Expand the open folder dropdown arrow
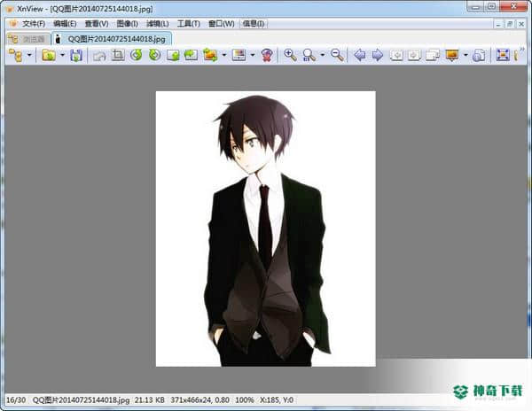This screenshot has height=411, width=532. pyautogui.click(x=62, y=55)
